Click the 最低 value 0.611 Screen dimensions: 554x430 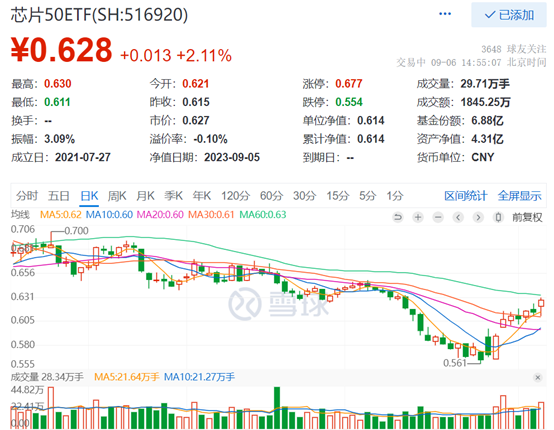click(57, 102)
